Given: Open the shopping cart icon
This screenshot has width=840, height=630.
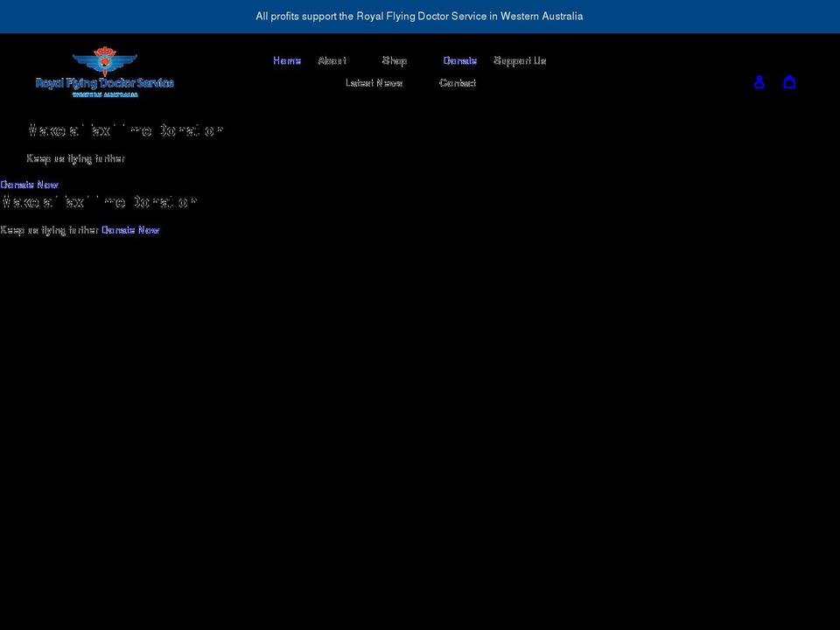Looking at the screenshot, I should click(789, 82).
